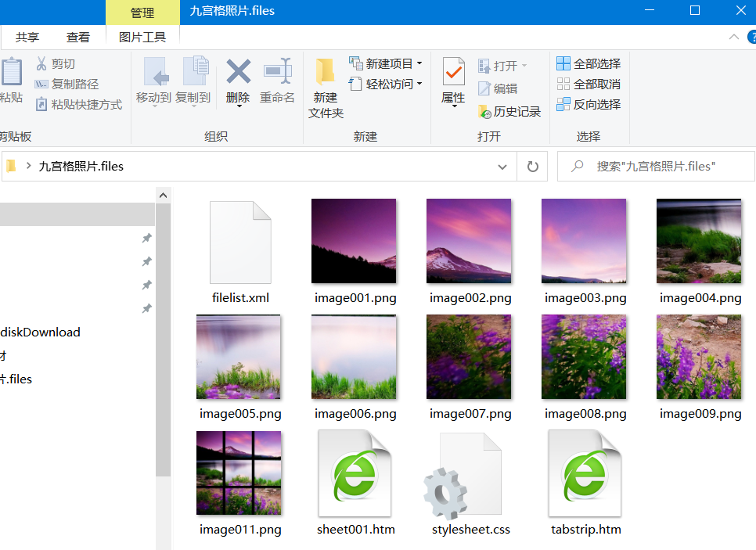Click the last pin icon in navigation pane

pyautogui.click(x=147, y=308)
